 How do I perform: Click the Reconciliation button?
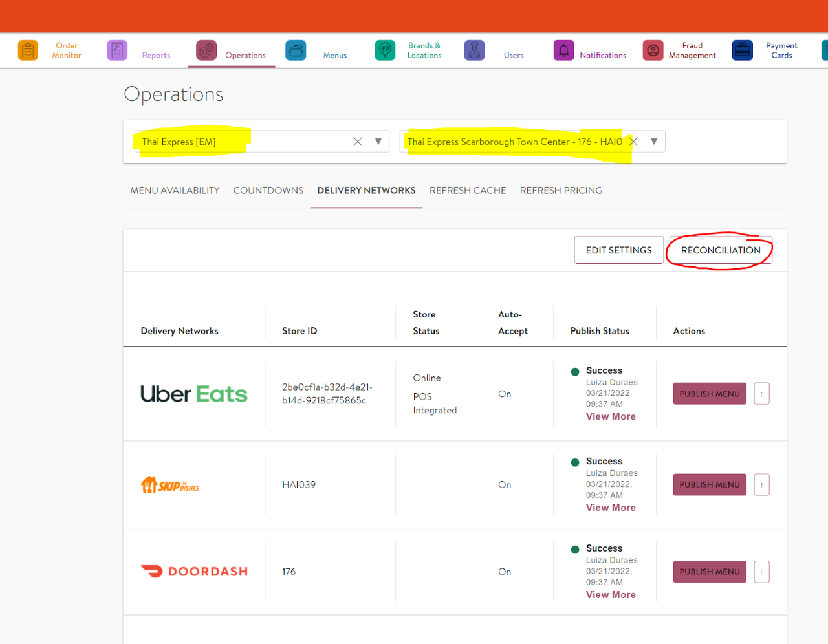pyautogui.click(x=721, y=250)
